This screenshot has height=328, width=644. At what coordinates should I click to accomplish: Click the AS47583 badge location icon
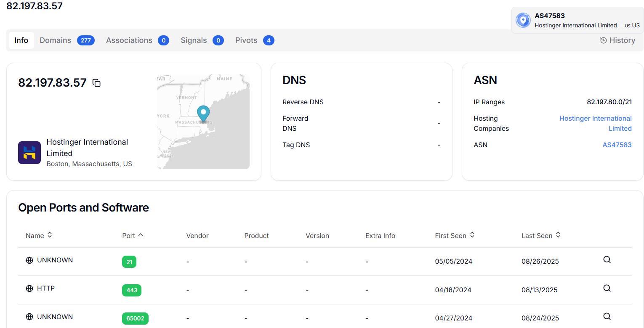523,20
